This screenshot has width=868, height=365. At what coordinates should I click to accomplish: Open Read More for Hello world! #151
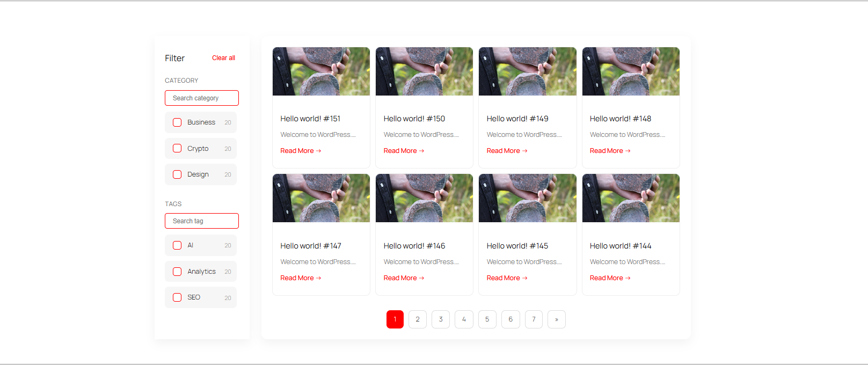[x=301, y=151]
